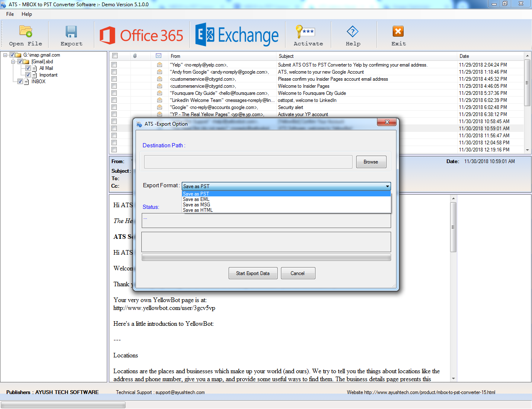Viewport: 532px width, 409px height.
Task: Uncheck the INBOX checkbox
Action: (x=20, y=82)
